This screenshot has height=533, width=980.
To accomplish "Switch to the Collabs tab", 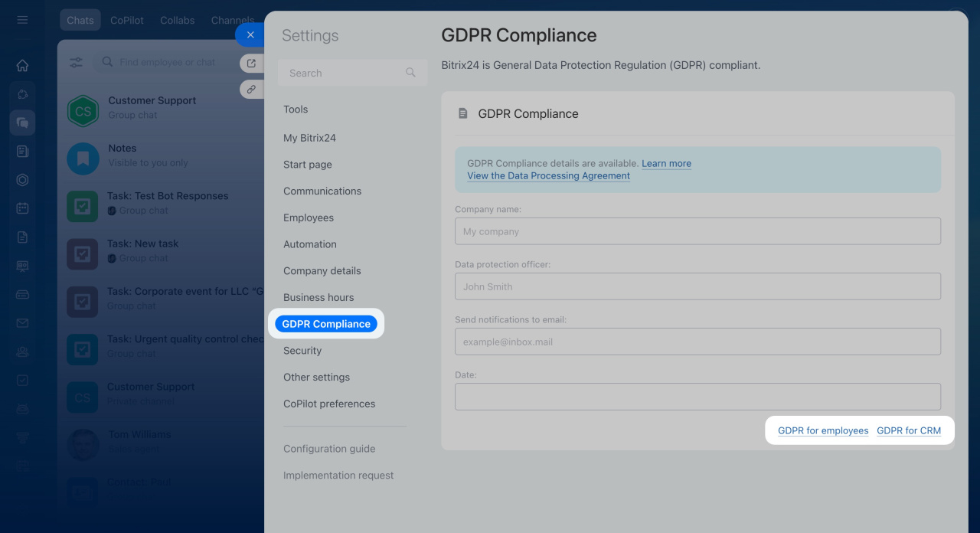I will pos(178,21).
